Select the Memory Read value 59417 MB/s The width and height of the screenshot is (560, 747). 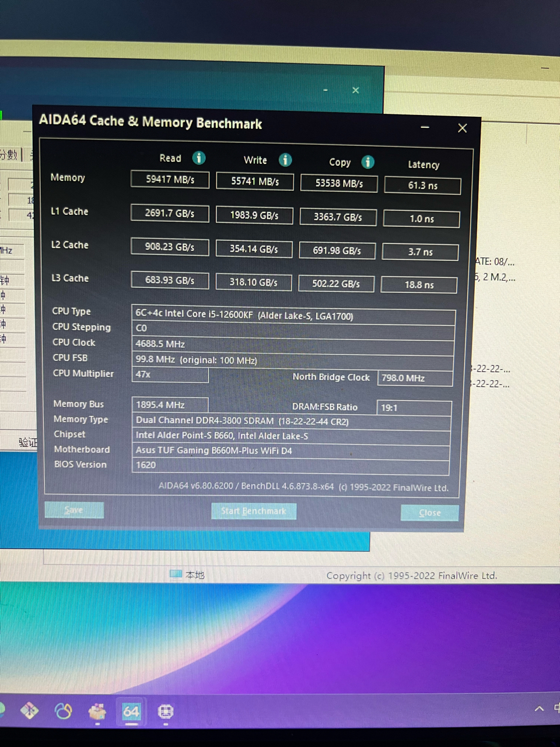coord(170,179)
